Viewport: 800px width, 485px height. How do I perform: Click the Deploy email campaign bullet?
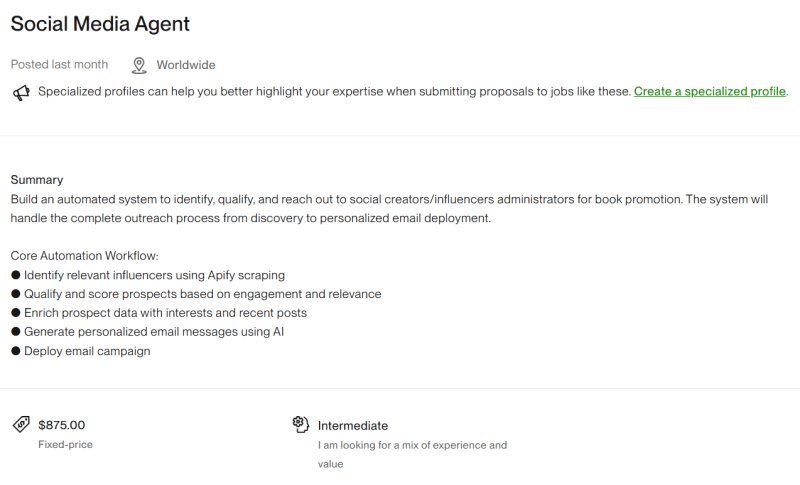point(81,351)
